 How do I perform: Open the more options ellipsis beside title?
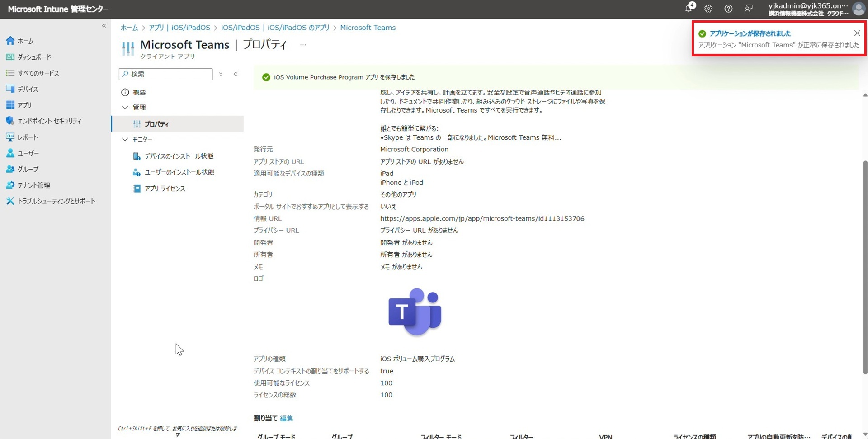pyautogui.click(x=303, y=45)
